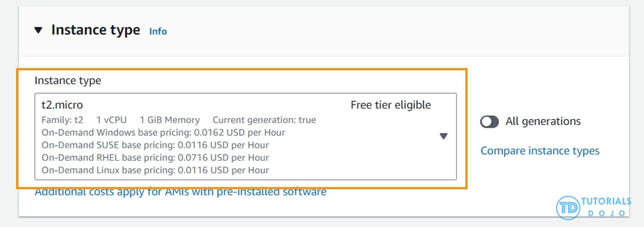644x227 pixels.
Task: Click the bold Instance type section heading
Action: pyautogui.click(x=96, y=30)
